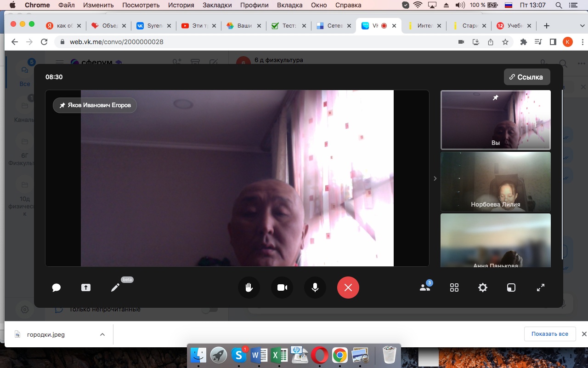Open Opera browser from the Dock
The height and width of the screenshot is (368, 588).
coord(320,355)
